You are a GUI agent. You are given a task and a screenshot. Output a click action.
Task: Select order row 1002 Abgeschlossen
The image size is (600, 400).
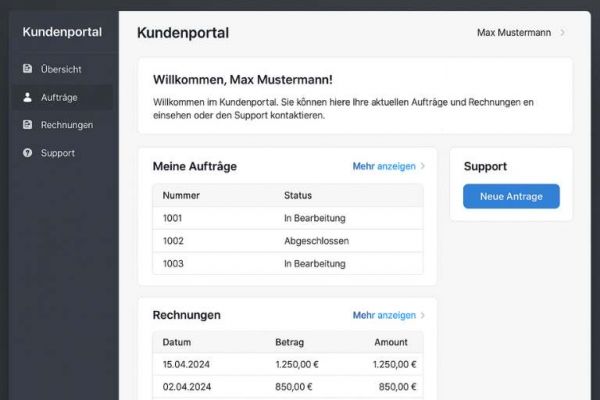[x=287, y=241]
